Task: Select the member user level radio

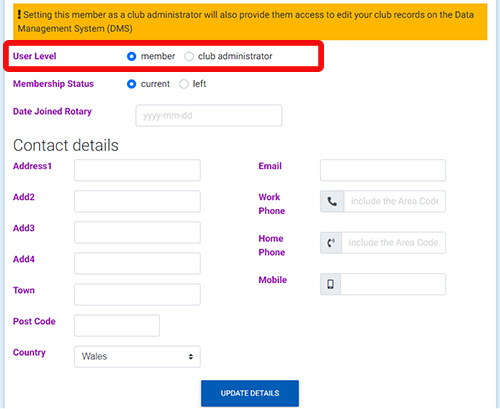Action: click(x=132, y=56)
